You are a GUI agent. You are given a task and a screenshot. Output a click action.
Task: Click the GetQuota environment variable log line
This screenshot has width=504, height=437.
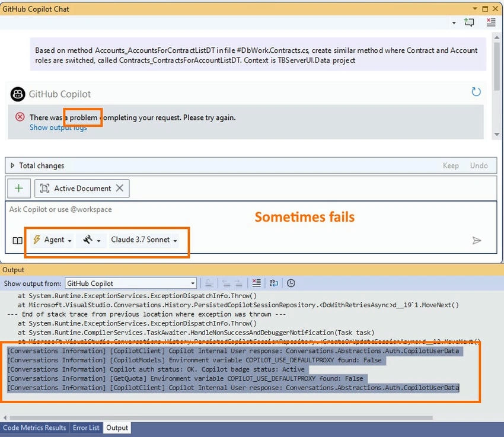pos(186,379)
